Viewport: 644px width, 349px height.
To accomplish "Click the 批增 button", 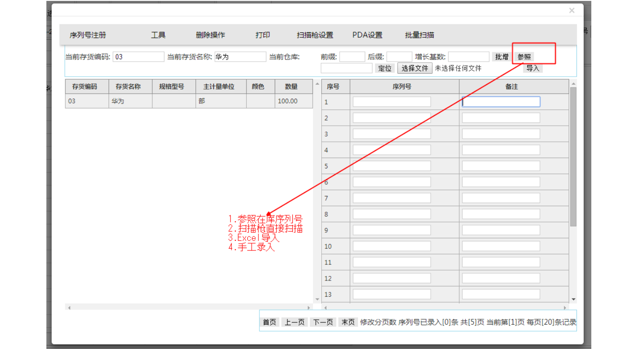I will pyautogui.click(x=502, y=57).
